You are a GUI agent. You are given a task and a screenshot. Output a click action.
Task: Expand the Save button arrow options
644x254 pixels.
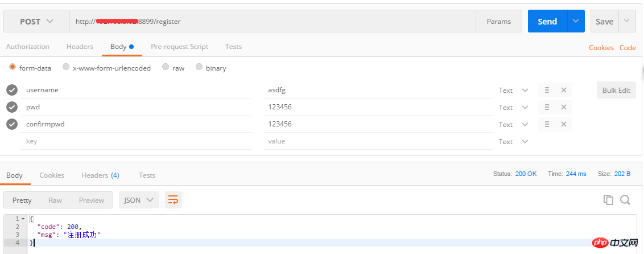coord(627,22)
